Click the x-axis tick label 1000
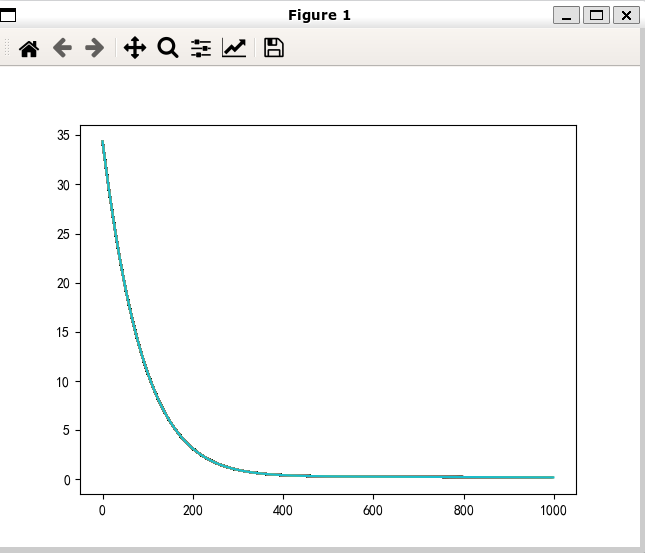 [x=553, y=511]
